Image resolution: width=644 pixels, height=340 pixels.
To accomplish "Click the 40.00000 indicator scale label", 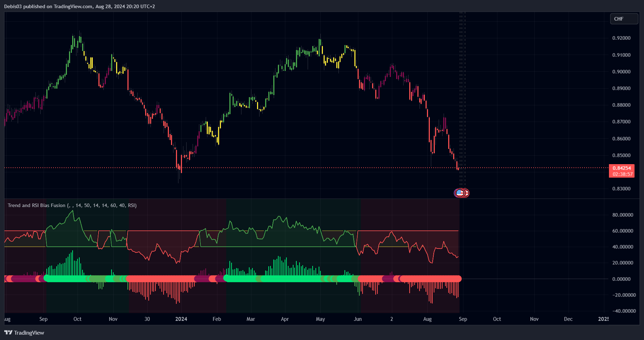I will click(623, 247).
